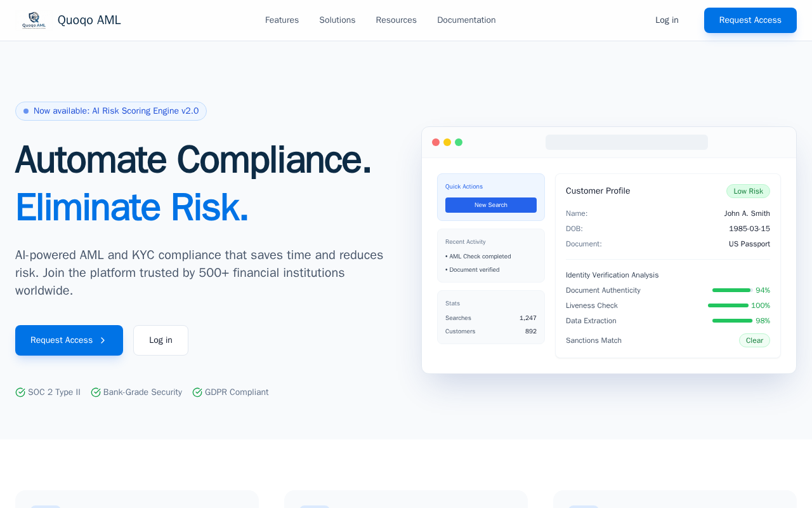
Task: Click the GDPR Compliant checkmark icon
Action: pos(197,392)
